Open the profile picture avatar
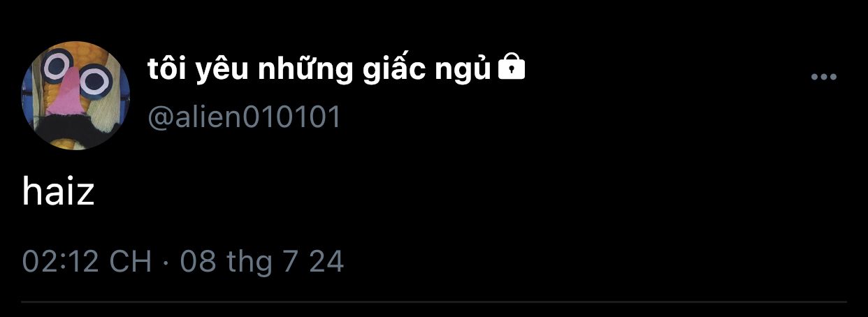This screenshot has width=868, height=317. point(75,95)
